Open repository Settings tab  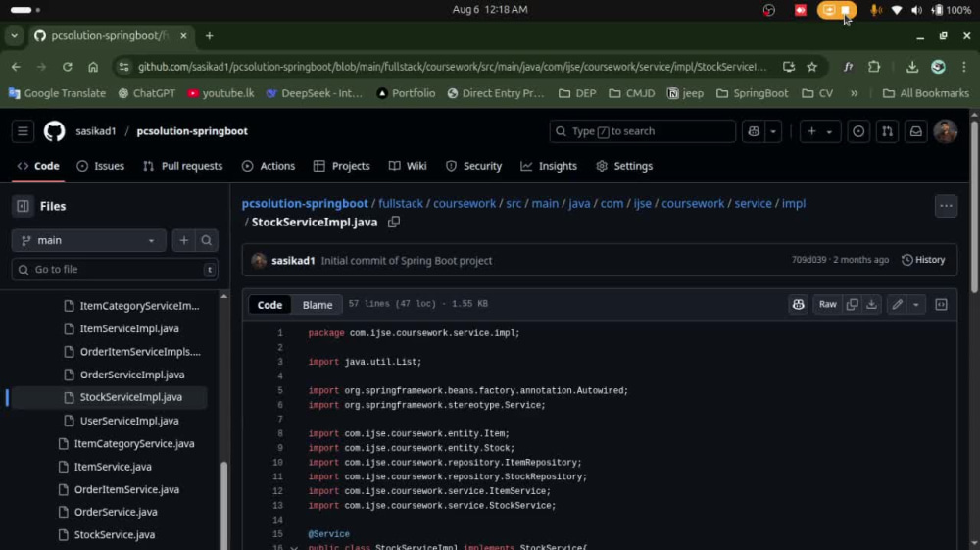coord(624,166)
